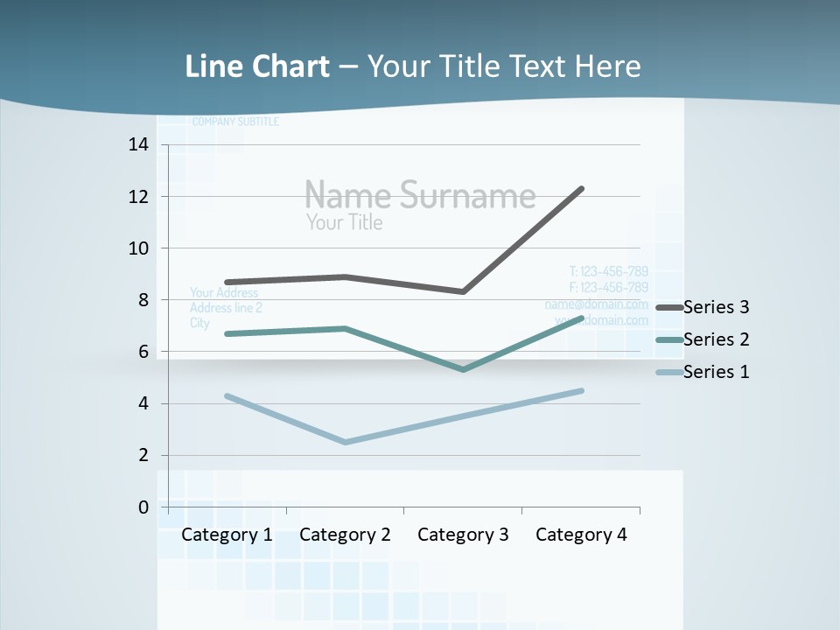Image resolution: width=840 pixels, height=630 pixels.
Task: Click the Series 3 peak at Category 4
Action: 581,189
